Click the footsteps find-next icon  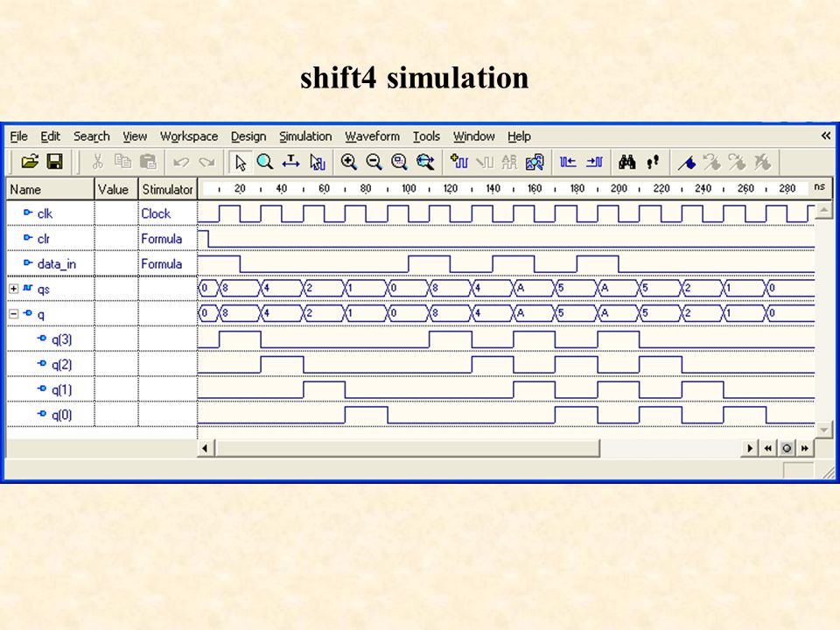(653, 162)
